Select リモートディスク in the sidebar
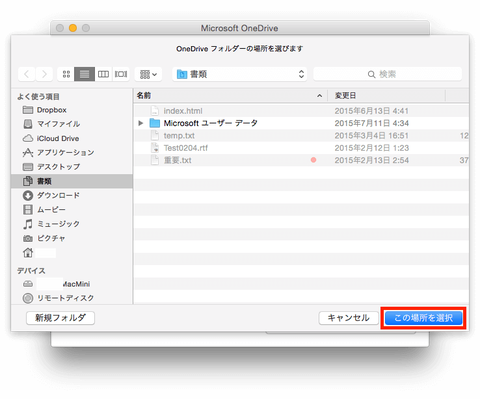The width and height of the screenshot is (480, 399). point(72,298)
